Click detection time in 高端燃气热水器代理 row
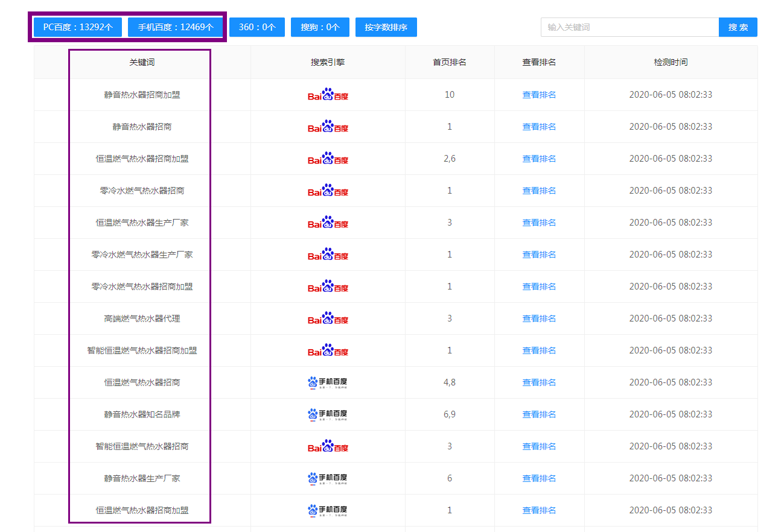This screenshot has height=532, width=784. pos(671,318)
